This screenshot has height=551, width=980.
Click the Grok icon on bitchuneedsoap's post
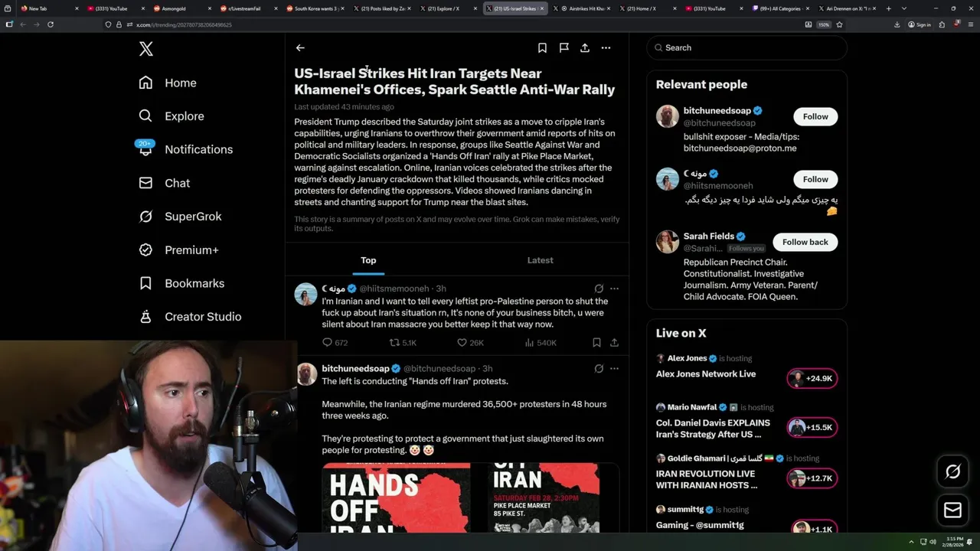pos(599,368)
